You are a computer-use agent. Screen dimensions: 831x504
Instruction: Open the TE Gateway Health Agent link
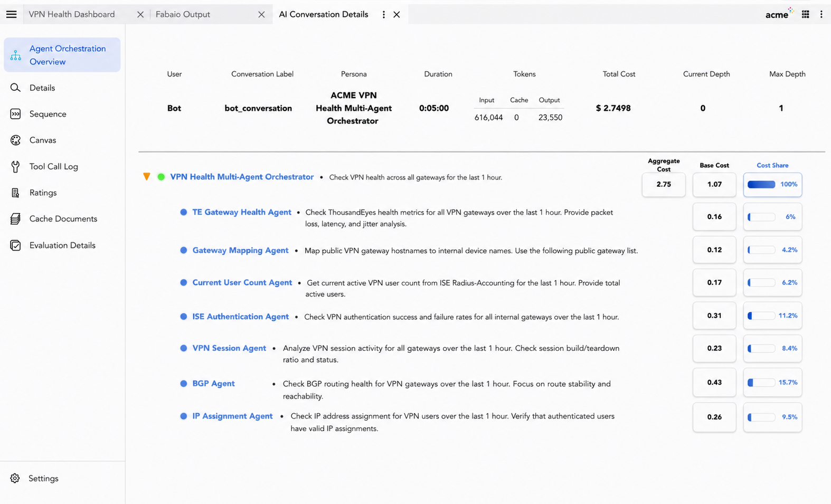(x=242, y=212)
